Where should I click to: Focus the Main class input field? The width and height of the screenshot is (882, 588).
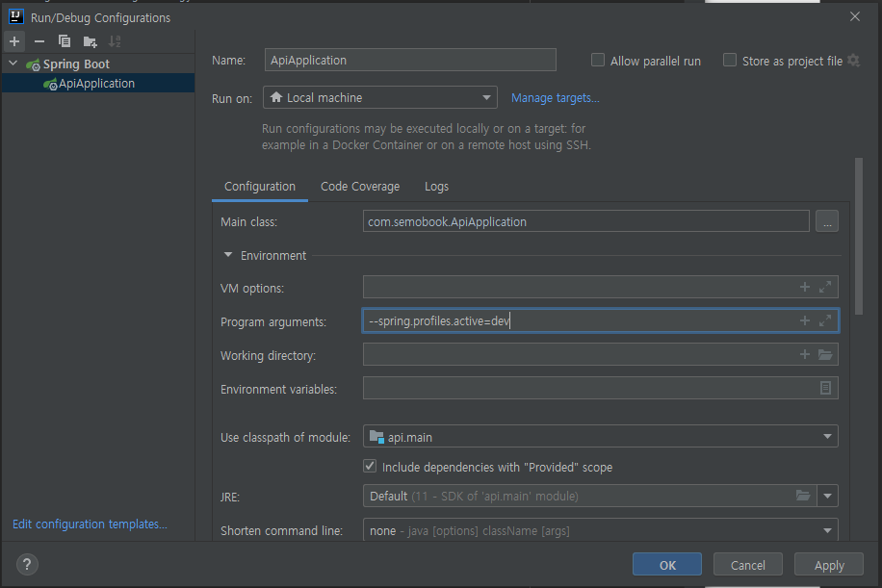pyautogui.click(x=586, y=221)
